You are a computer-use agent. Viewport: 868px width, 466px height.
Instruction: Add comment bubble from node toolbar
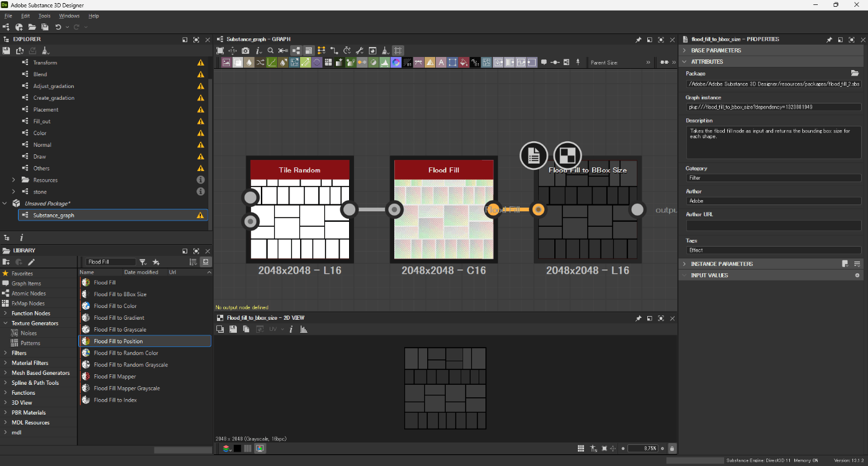point(544,63)
